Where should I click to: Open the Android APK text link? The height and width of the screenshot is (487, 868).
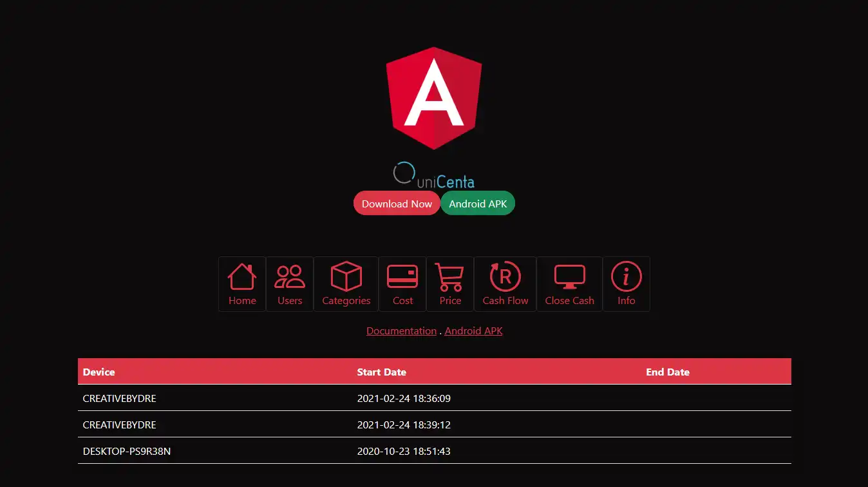point(473,330)
